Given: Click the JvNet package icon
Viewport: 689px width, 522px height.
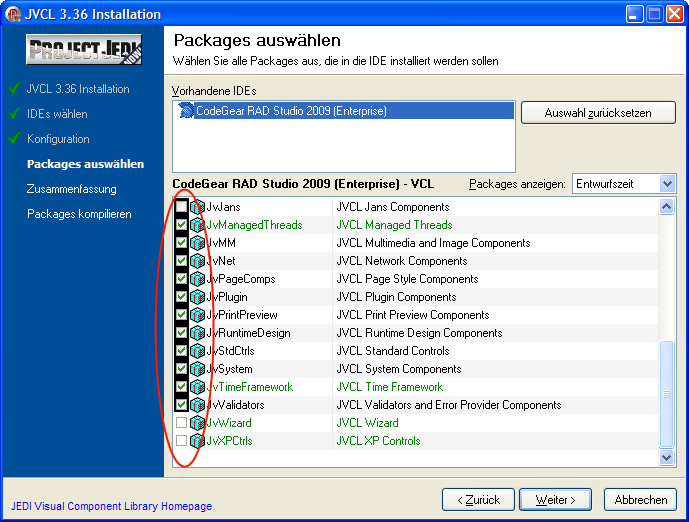Looking at the screenshot, I should [197, 261].
